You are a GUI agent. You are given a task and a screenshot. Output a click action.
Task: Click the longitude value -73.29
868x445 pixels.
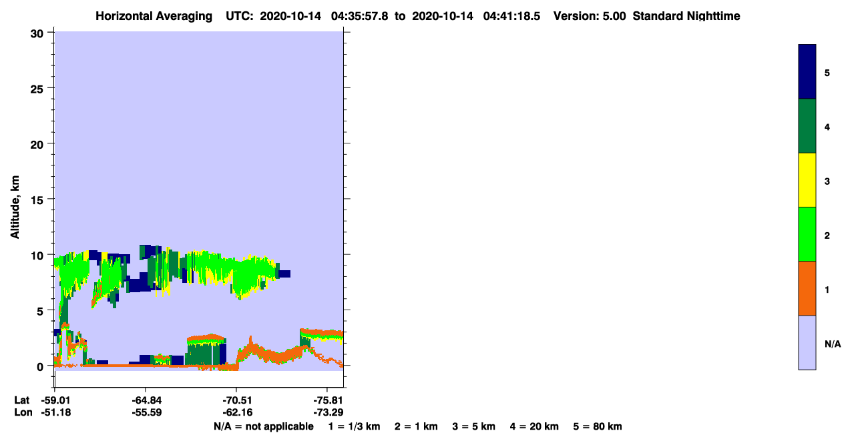328,412
